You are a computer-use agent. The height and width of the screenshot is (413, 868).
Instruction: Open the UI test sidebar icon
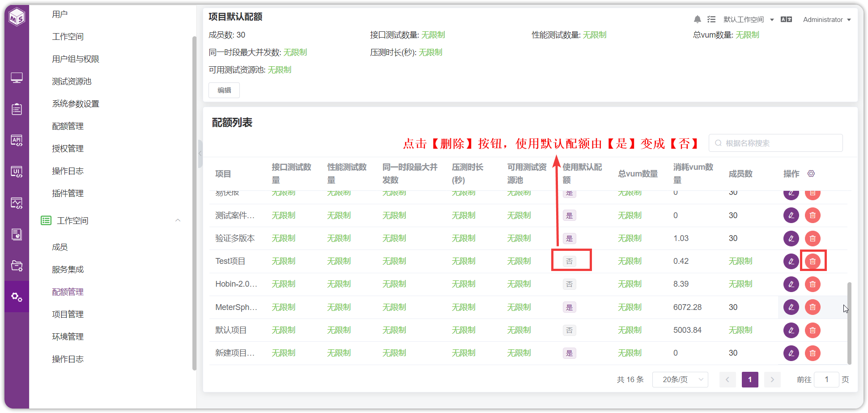coord(17,172)
